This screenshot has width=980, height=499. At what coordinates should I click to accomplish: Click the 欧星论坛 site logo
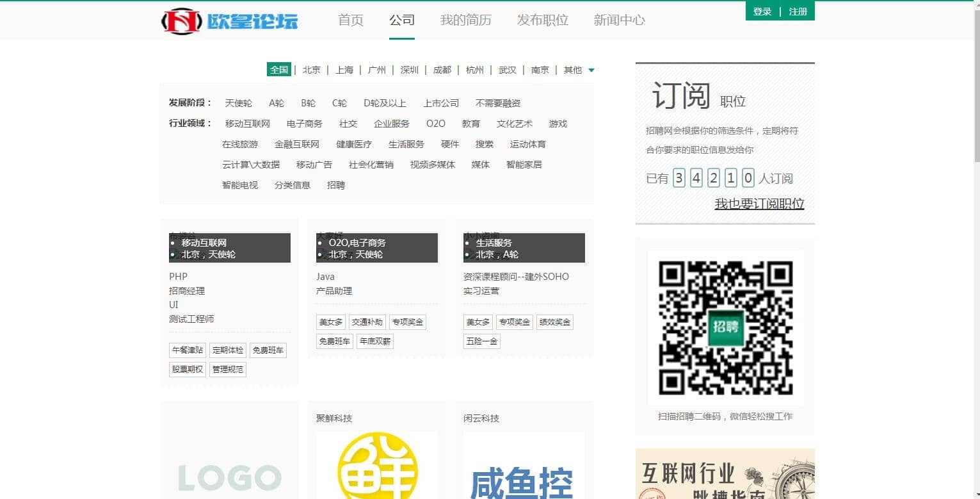click(229, 21)
